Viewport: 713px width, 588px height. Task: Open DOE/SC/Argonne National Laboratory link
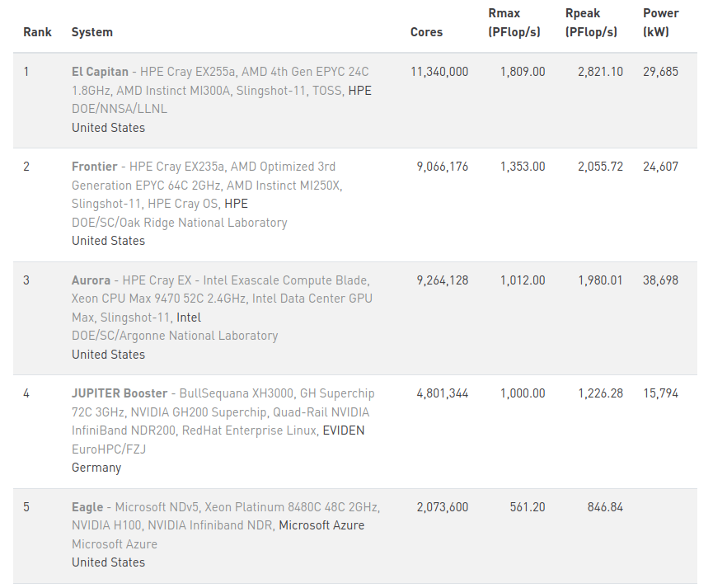174,336
